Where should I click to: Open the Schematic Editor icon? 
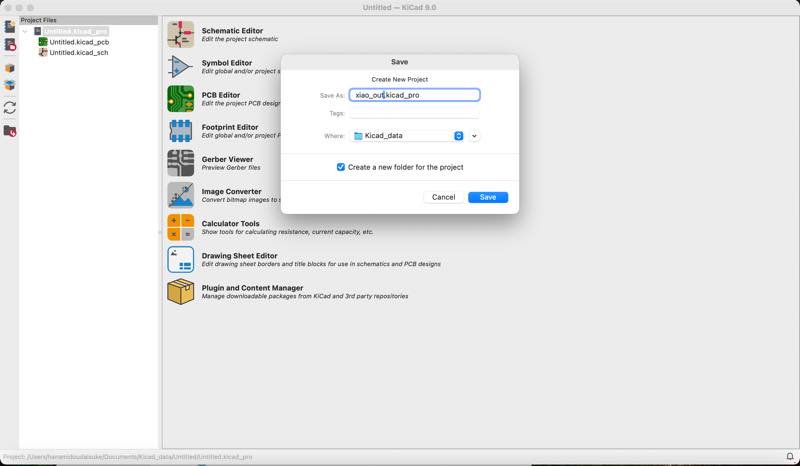(181, 34)
